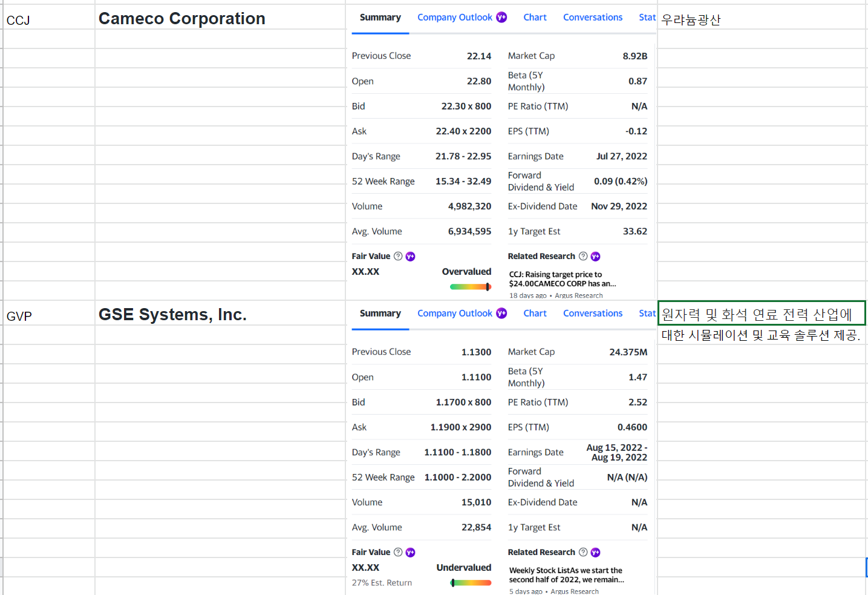Image resolution: width=868 pixels, height=595 pixels.
Task: Click Cameco 52 Week Range 15.34 - 32.49
Action: coord(463,181)
